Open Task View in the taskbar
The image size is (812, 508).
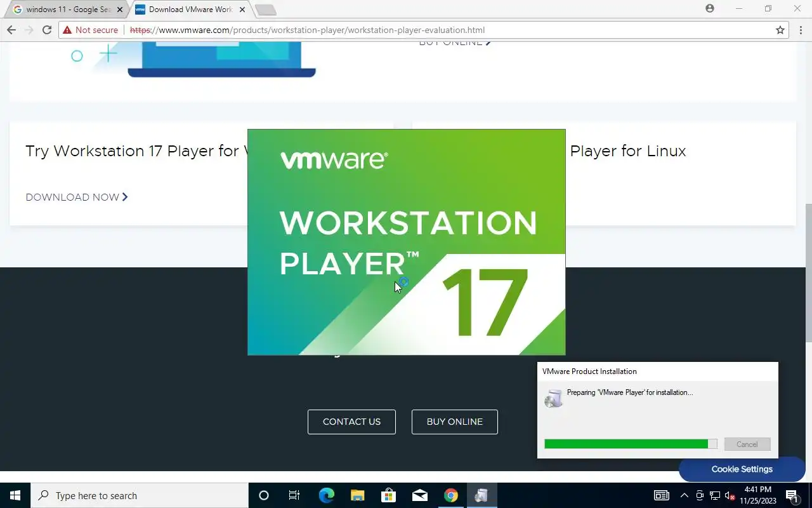[x=294, y=495]
